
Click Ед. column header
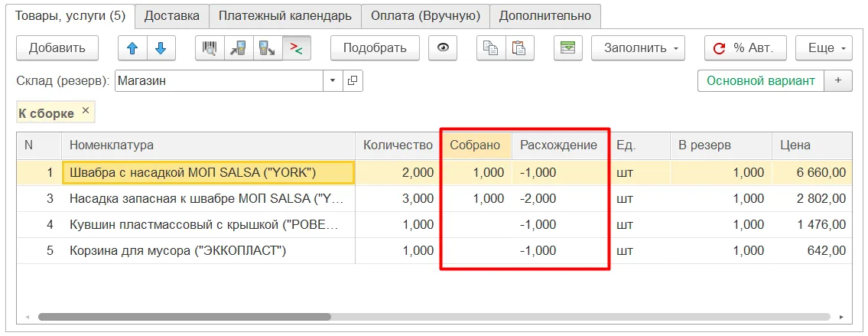639,145
